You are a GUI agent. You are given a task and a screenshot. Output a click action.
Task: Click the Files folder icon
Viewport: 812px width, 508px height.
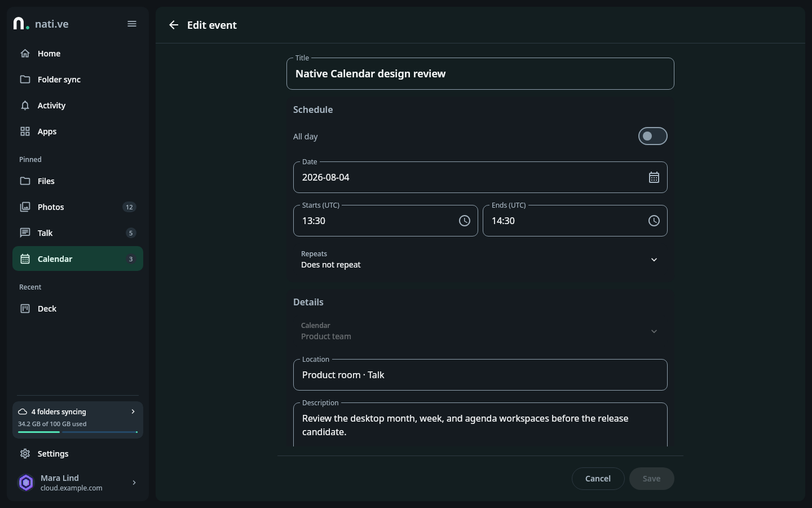point(25,181)
